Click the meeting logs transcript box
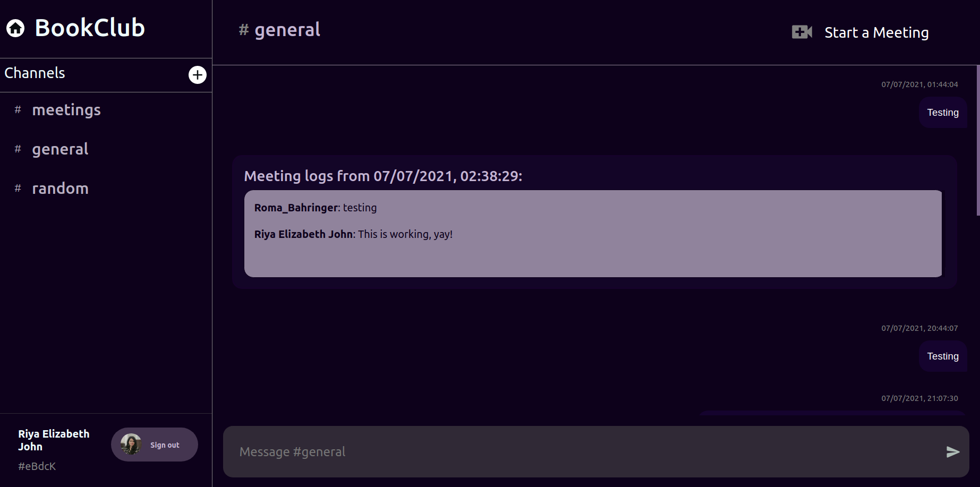This screenshot has width=980, height=487. coord(593,234)
